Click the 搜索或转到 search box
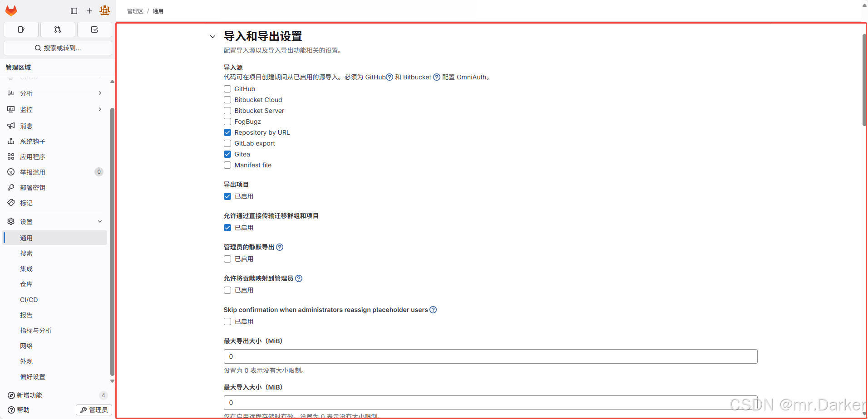The image size is (868, 419). [58, 48]
